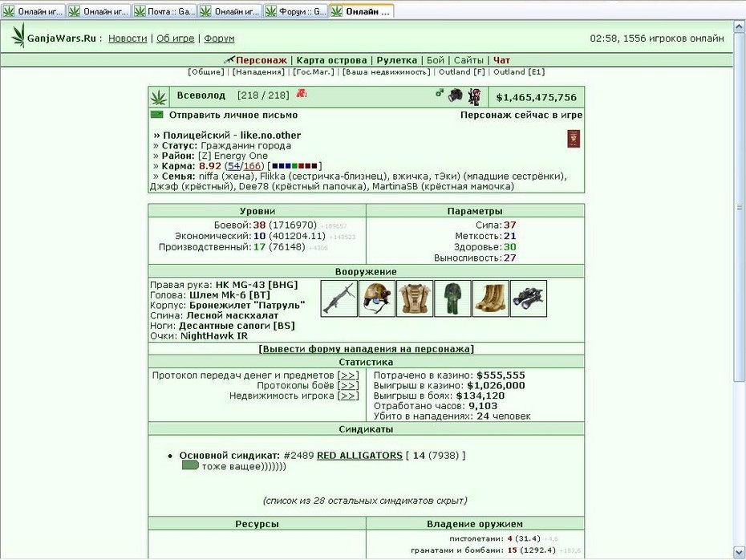Open the Outland [E1] link
The width and height of the screenshot is (746, 560).
(x=519, y=72)
